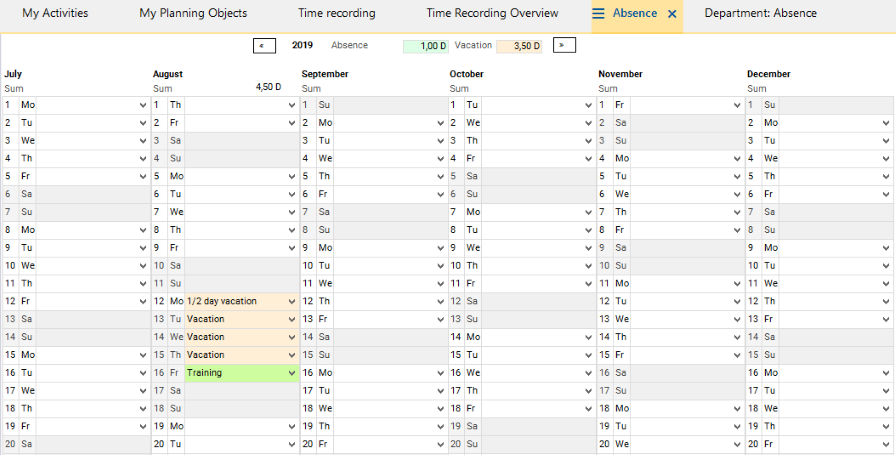This screenshot has height=455, width=896.
Task: Open dropdown for November 20 Wednesday
Action: coord(737,444)
